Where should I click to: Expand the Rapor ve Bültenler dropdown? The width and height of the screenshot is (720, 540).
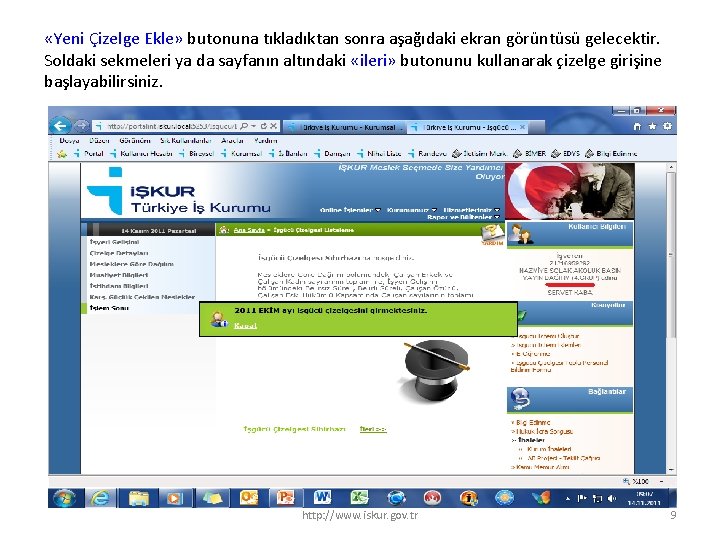pyautogui.click(x=463, y=217)
